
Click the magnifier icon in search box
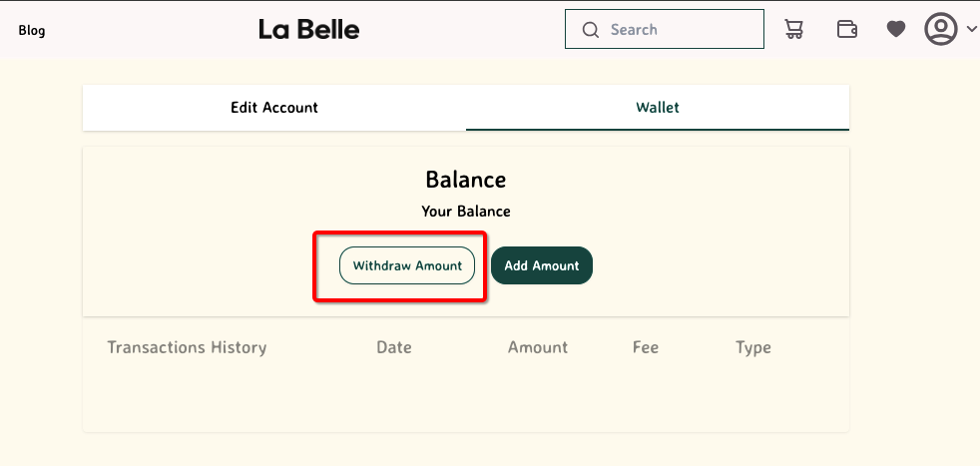[x=591, y=29]
